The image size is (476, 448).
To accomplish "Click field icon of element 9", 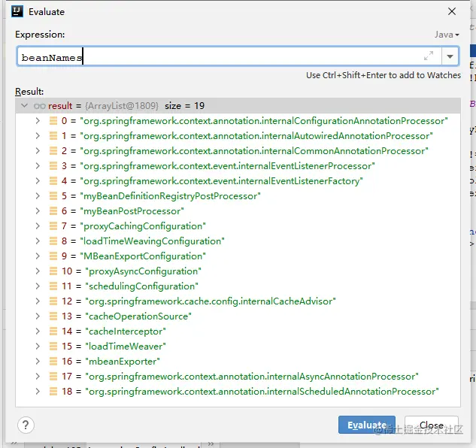I will point(53,256).
